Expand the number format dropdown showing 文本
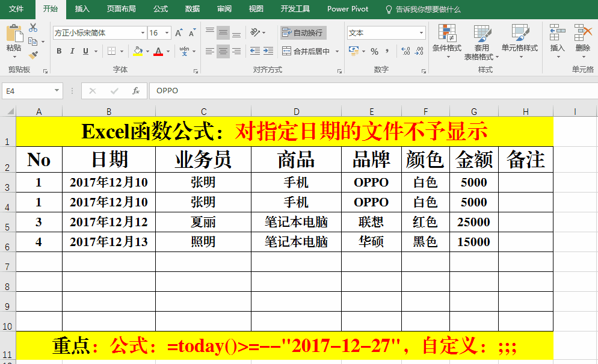This screenshot has height=364, width=598. tap(421, 33)
